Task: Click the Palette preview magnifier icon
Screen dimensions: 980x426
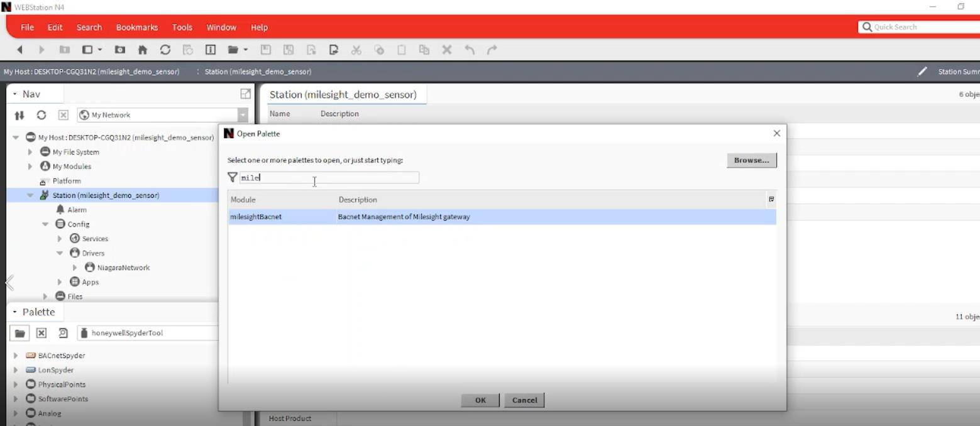Action: click(x=63, y=333)
